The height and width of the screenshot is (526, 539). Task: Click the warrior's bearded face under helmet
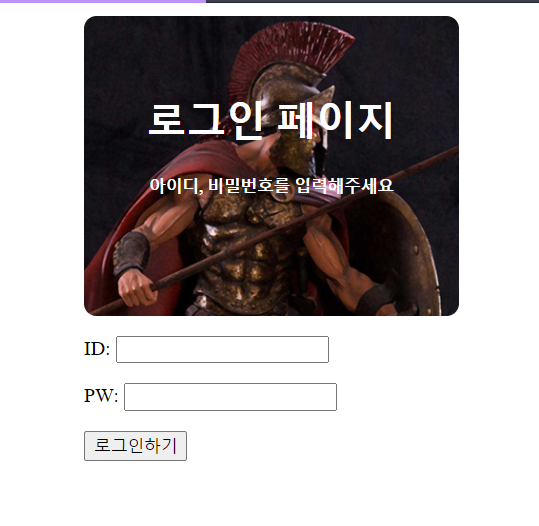coord(292,151)
